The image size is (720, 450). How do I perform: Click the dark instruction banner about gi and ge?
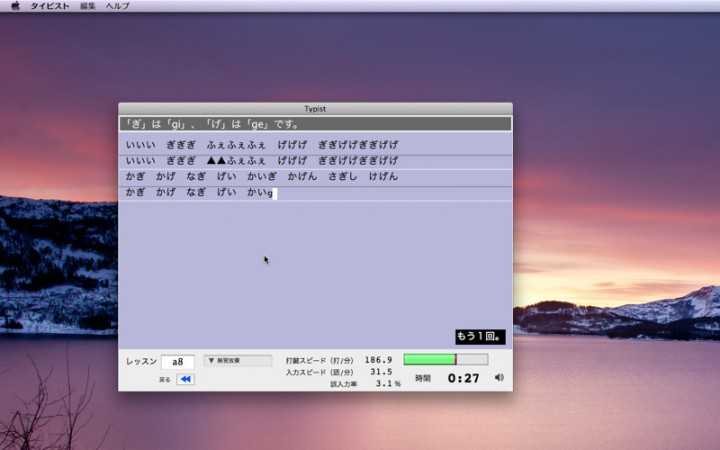click(315, 124)
